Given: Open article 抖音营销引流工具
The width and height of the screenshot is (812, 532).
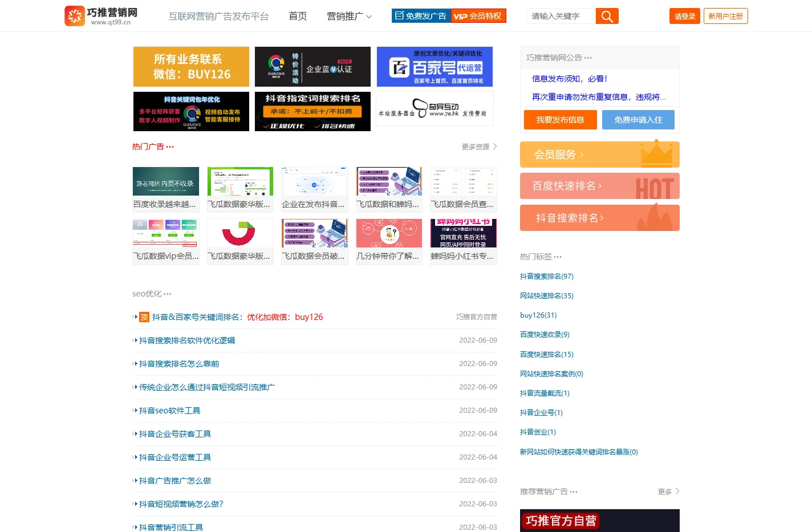Looking at the screenshot, I should (x=171, y=527).
